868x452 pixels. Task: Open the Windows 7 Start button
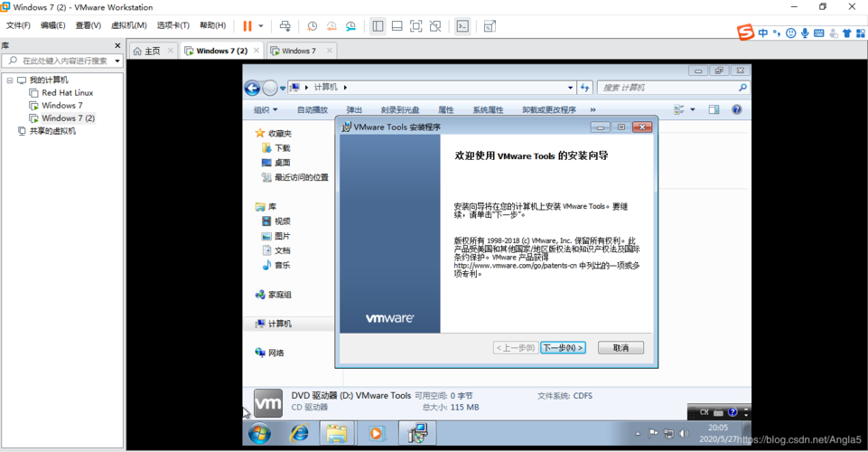(259, 433)
